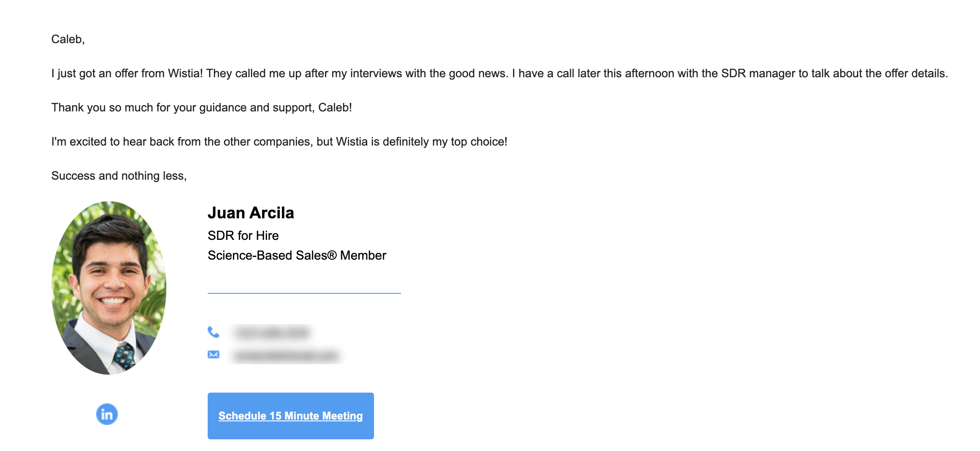Click the blue phone icon

point(214,332)
